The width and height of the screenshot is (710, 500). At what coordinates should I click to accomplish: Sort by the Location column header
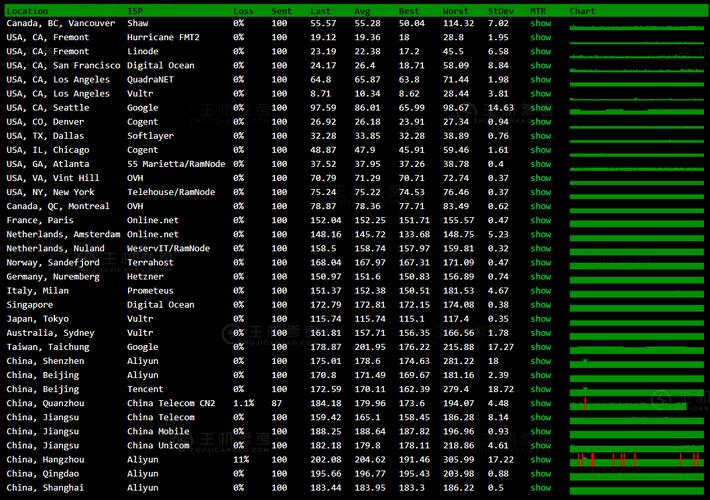pyautogui.click(x=27, y=11)
